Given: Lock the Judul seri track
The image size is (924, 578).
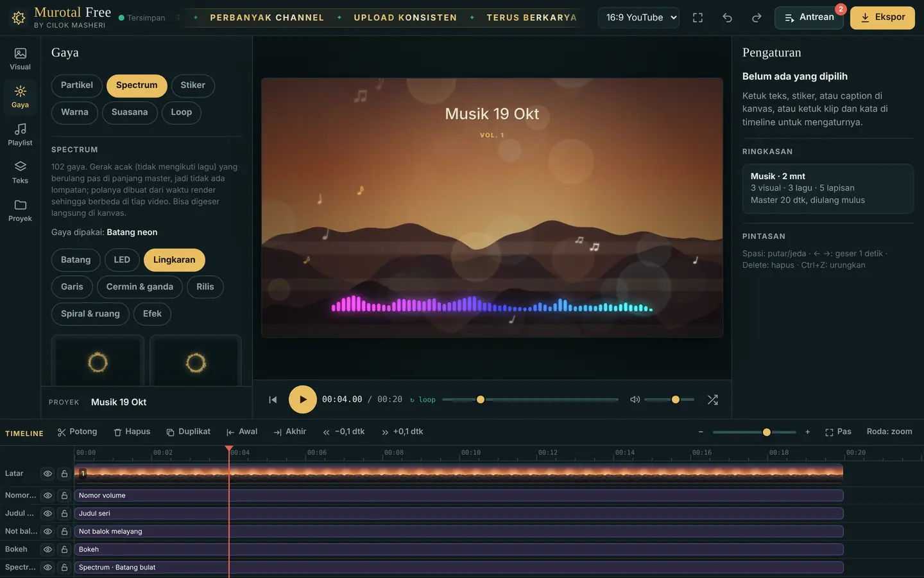Looking at the screenshot, I should [64, 514].
